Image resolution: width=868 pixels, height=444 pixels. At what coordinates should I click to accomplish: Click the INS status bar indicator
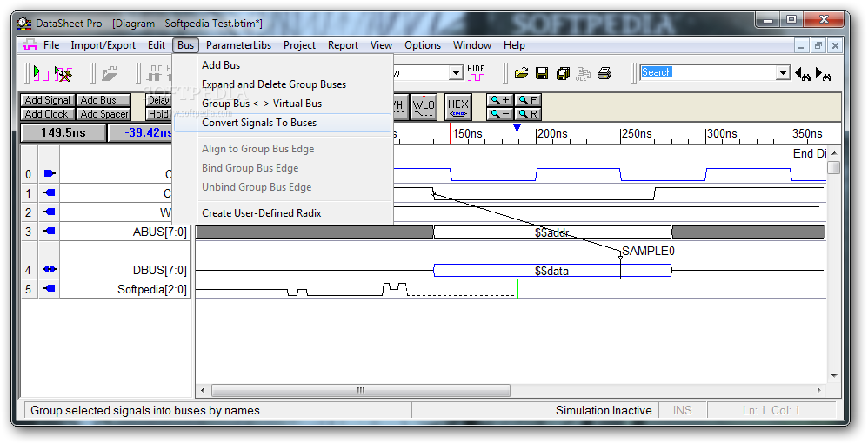click(x=682, y=410)
